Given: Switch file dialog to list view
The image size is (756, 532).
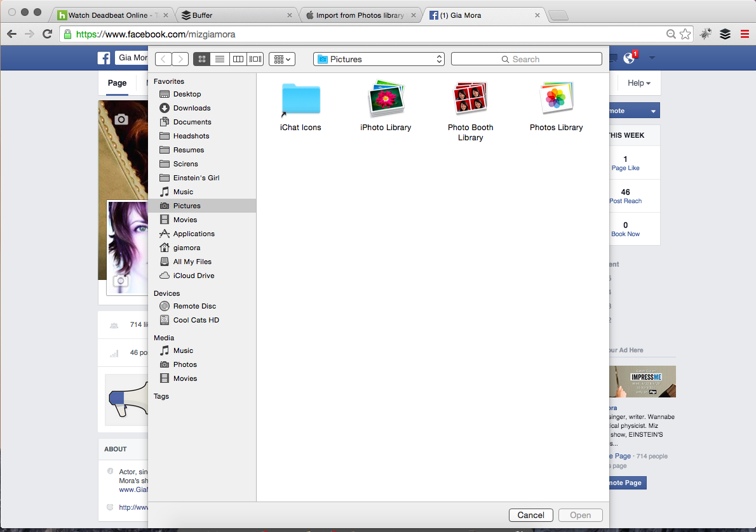Looking at the screenshot, I should (220, 59).
